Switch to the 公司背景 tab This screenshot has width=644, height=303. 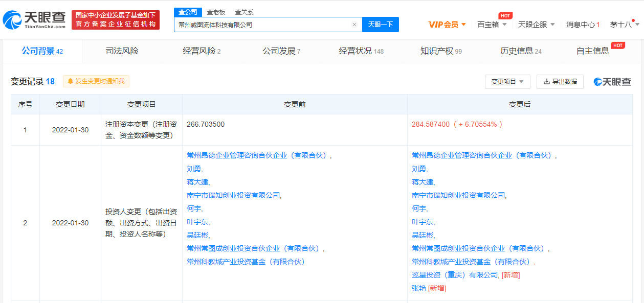[42, 51]
